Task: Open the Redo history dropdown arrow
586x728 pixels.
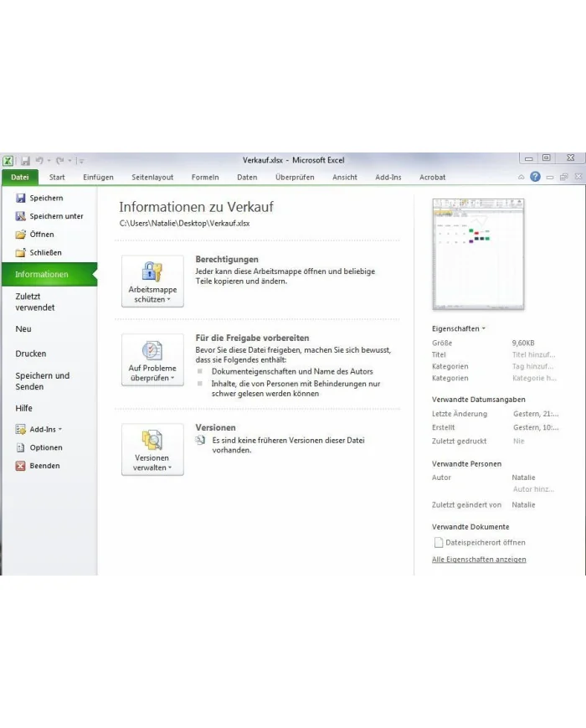Action: tap(69, 161)
